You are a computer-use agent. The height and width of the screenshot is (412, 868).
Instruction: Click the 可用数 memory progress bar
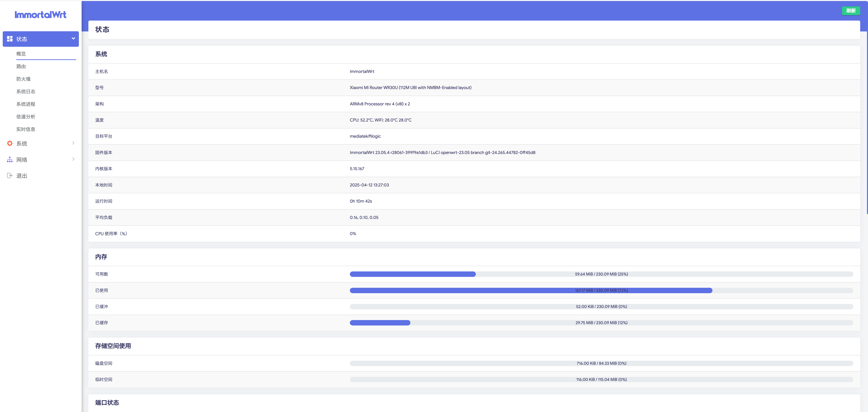[x=601, y=274]
